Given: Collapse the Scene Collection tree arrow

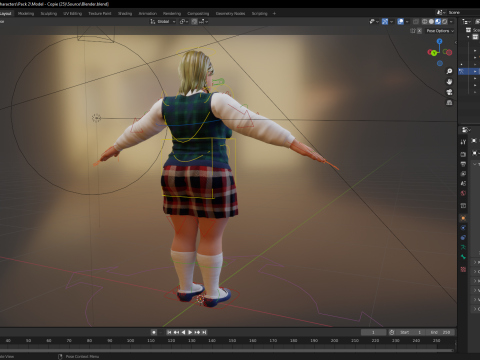Looking at the screenshot, I should point(468,37).
